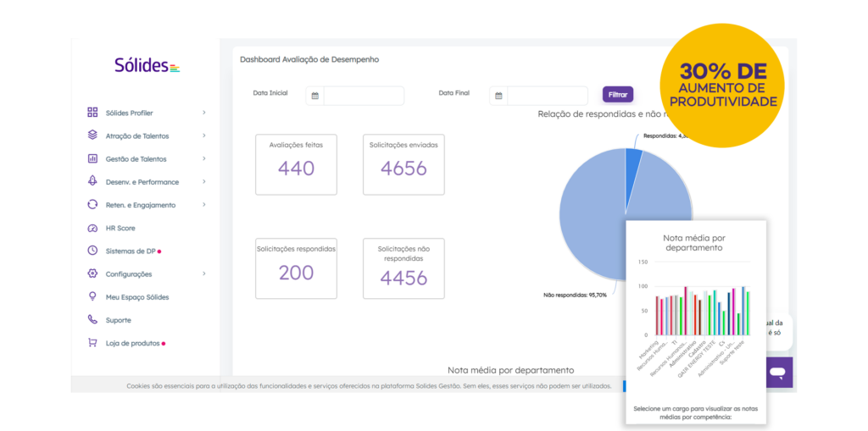The image size is (868, 431).
Task: Click the Avaliações feitas 440 card
Action: [296, 164]
